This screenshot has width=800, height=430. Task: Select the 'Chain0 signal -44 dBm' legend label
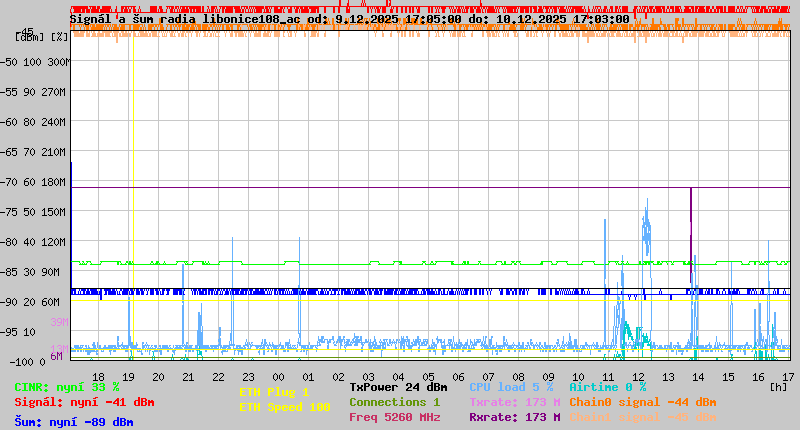coord(643,402)
